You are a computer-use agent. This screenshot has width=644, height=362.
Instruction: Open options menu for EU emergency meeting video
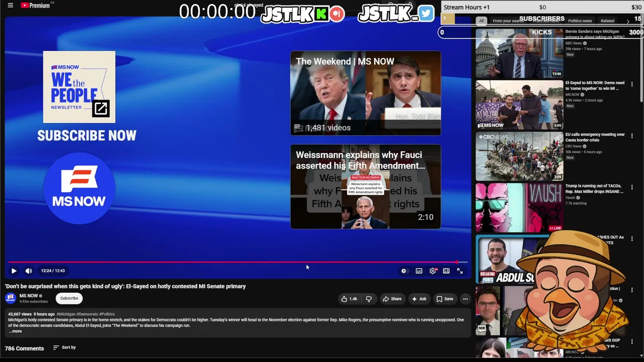632,136
